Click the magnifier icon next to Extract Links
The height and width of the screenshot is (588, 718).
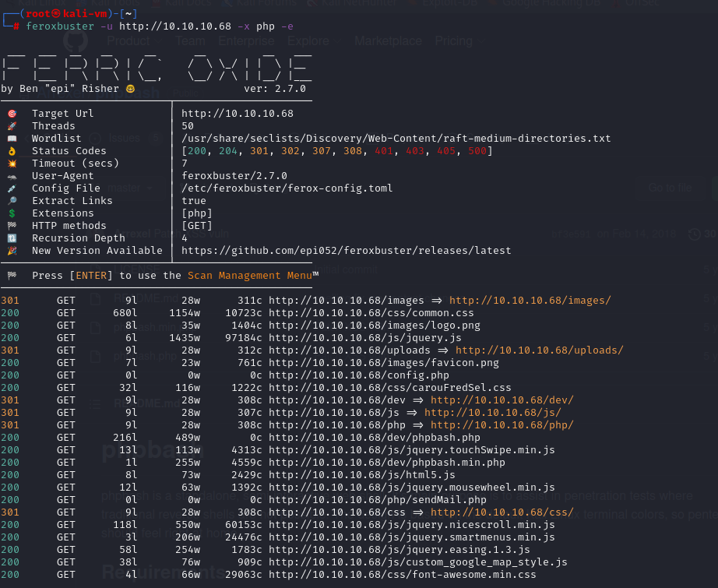[x=11, y=201]
